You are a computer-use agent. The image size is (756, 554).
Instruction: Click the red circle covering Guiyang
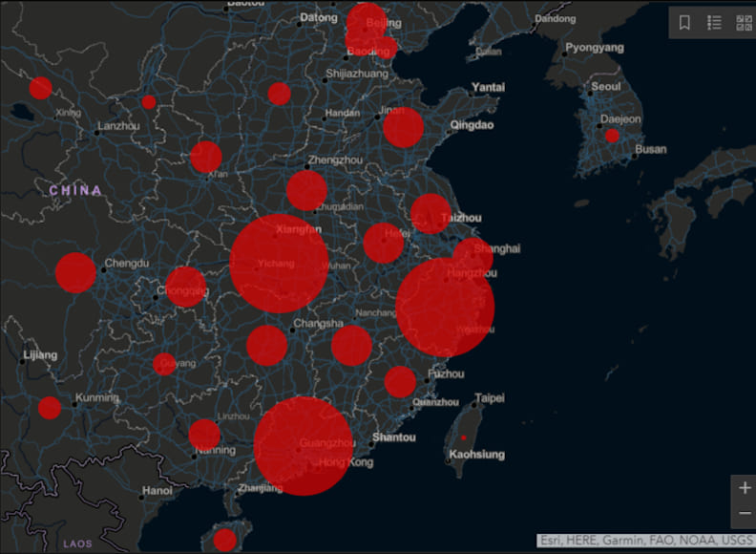pyautogui.click(x=164, y=364)
